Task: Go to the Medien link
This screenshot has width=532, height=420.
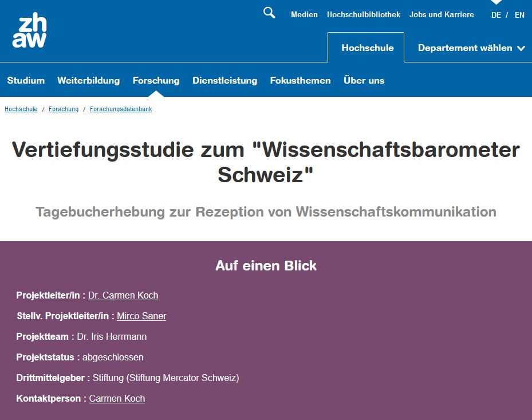Action: (304, 15)
